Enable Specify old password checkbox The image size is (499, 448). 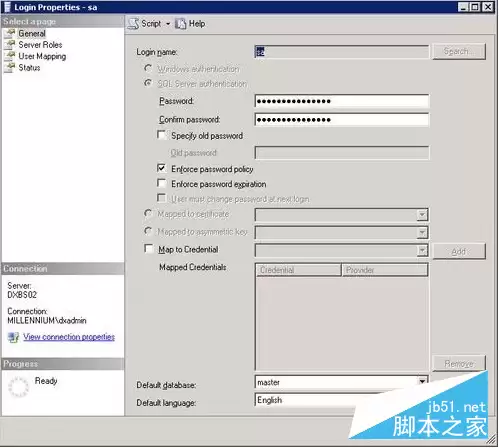(x=161, y=135)
